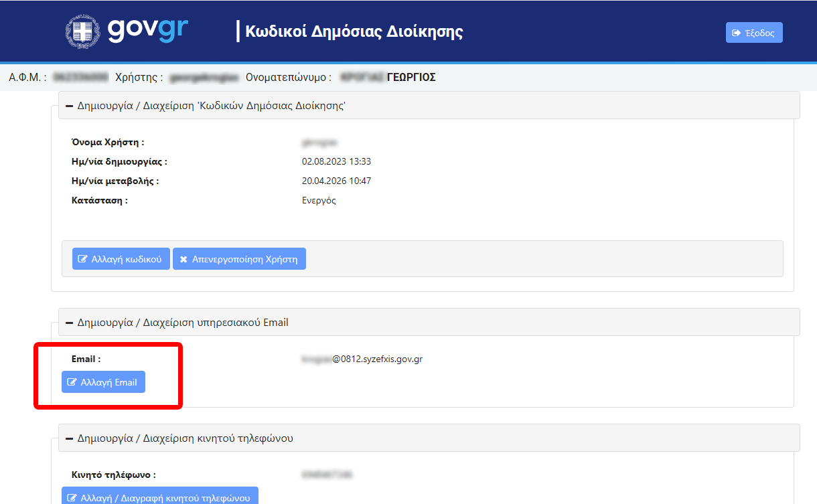Select the syzefxis.gov.gr email address text
Image resolution: width=817 pixels, height=504 pixels.
[364, 359]
